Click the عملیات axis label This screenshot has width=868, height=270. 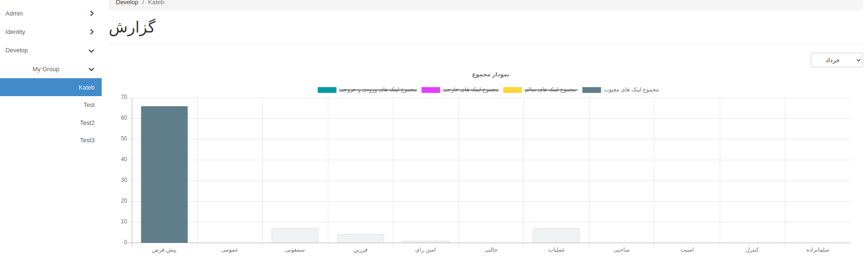click(x=556, y=250)
